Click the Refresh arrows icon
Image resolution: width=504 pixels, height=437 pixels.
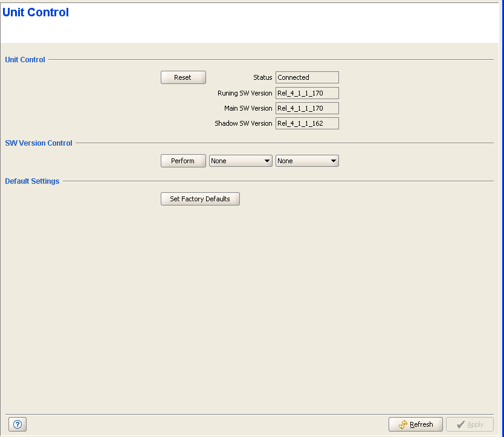pyautogui.click(x=402, y=425)
